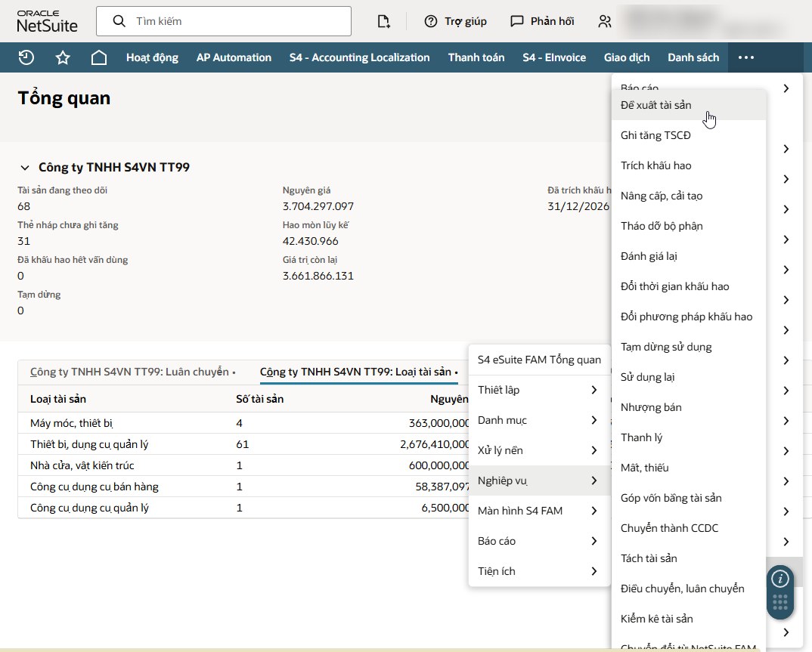The height and width of the screenshot is (652, 812).
Task: Select Nhượng bán menu entry
Action: [x=688, y=408]
